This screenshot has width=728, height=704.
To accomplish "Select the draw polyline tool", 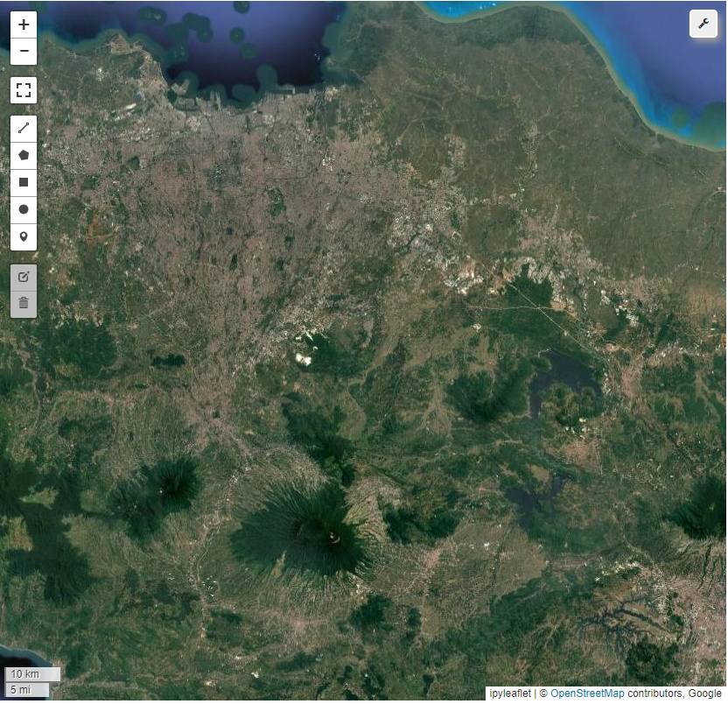I will point(24,128).
